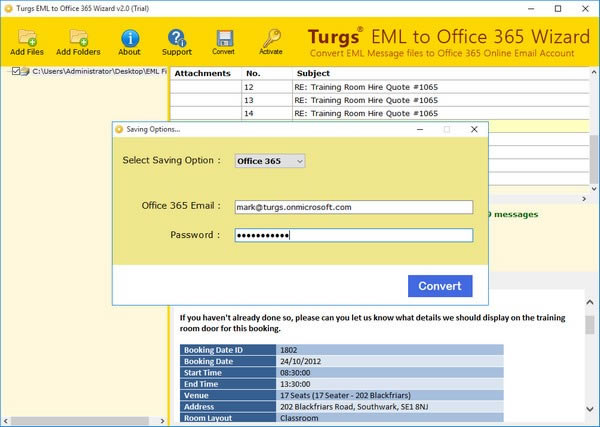Image resolution: width=600 pixels, height=427 pixels.
Task: Click the Convert floppy disk icon in toolbar
Action: [224, 39]
